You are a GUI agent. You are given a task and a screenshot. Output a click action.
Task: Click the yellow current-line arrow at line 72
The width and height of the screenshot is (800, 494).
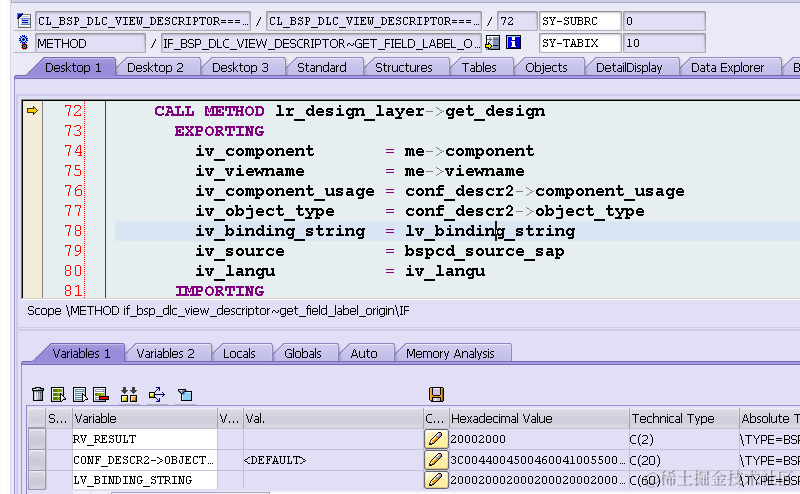point(32,110)
